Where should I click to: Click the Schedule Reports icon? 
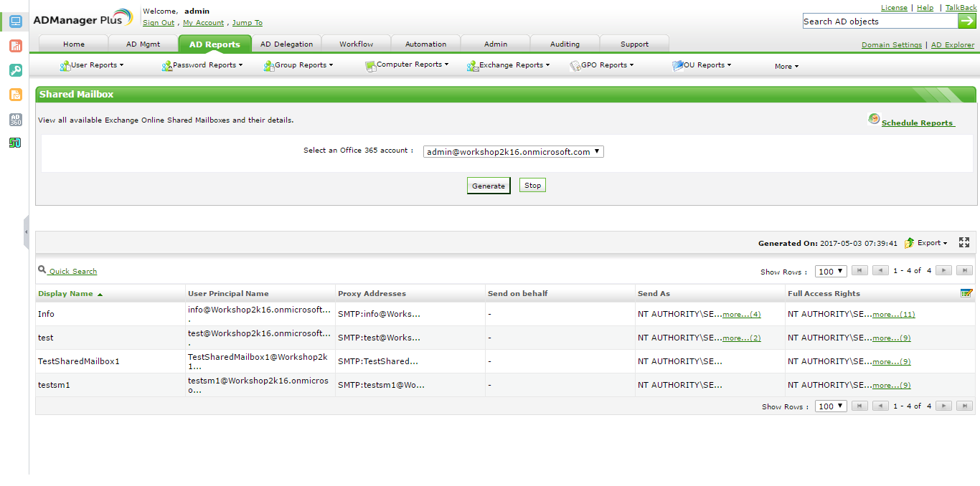(x=874, y=119)
